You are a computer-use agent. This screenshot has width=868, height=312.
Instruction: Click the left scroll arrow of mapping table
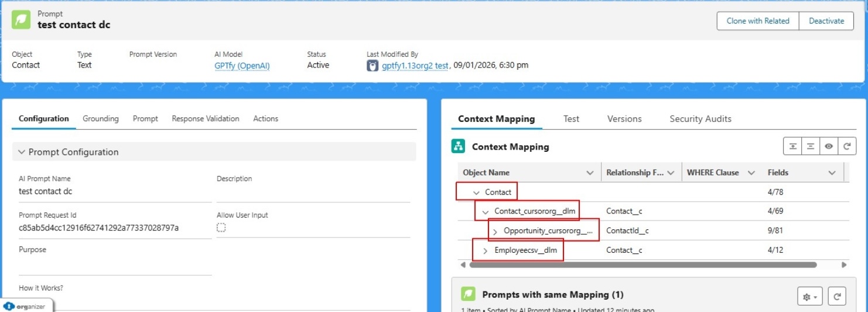point(464,265)
